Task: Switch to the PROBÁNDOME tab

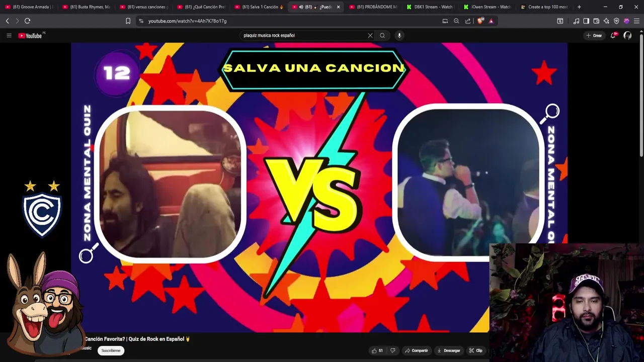Action: pos(373,7)
